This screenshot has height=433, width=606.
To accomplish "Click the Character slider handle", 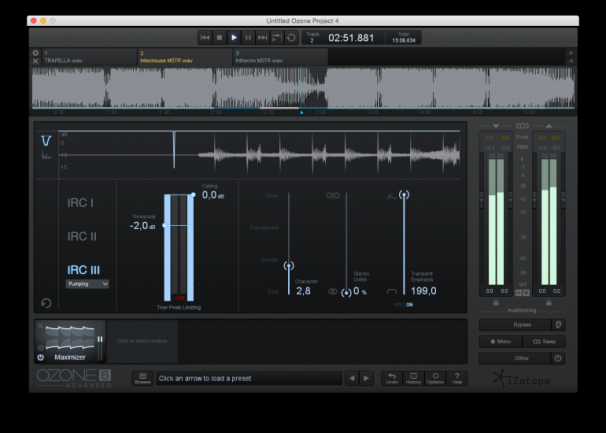I will click(289, 265).
